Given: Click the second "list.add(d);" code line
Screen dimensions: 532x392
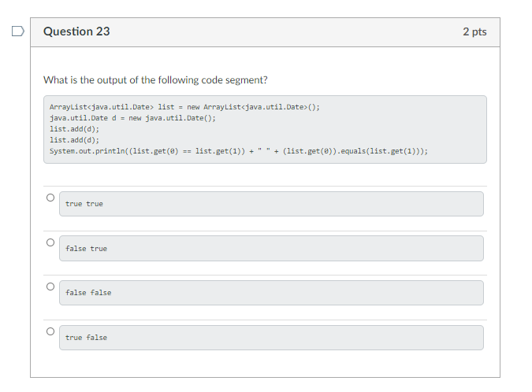Looking at the screenshot, I should coord(74,139).
